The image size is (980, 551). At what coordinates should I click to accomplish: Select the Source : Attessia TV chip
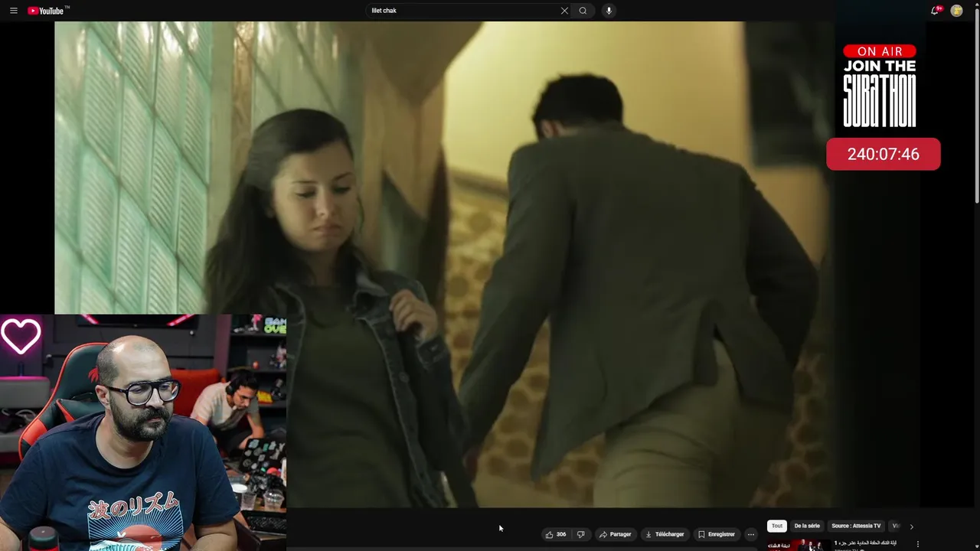(856, 526)
